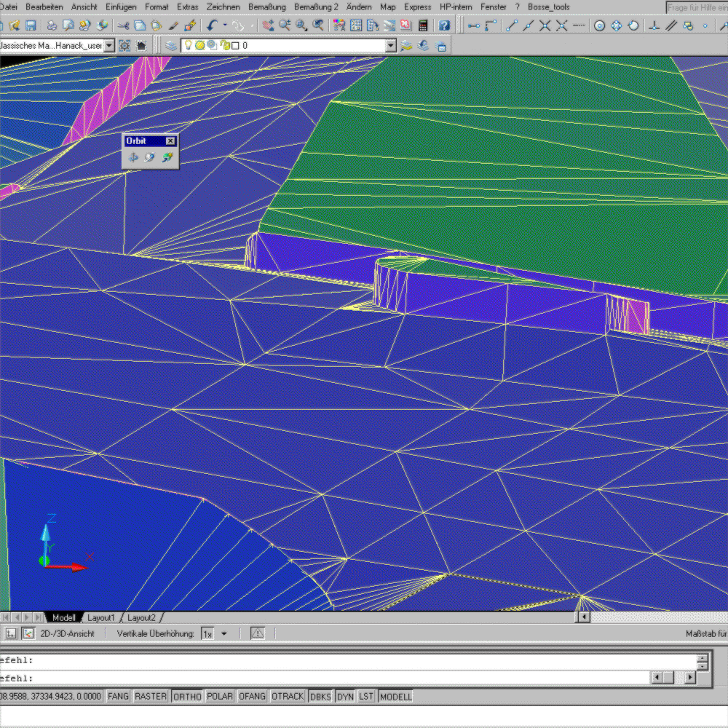Click the Match Properties paintbrush icon

[174, 25]
